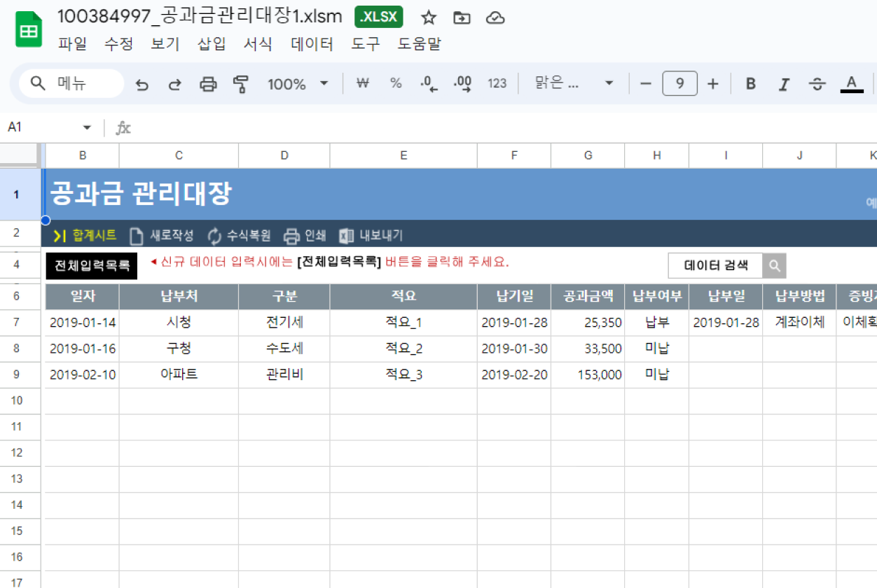Viewport: 877px width, 588px height.
Task: Open the 수정 menu
Action: (x=118, y=44)
